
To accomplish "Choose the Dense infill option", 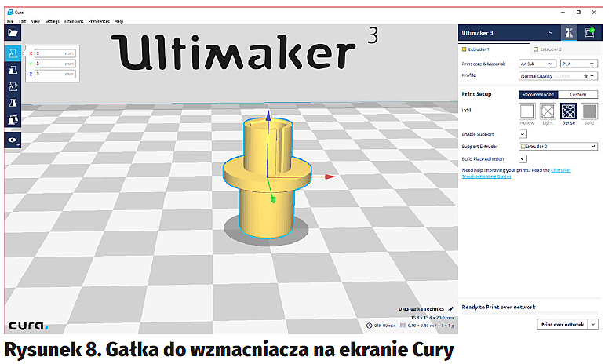I will [568, 111].
